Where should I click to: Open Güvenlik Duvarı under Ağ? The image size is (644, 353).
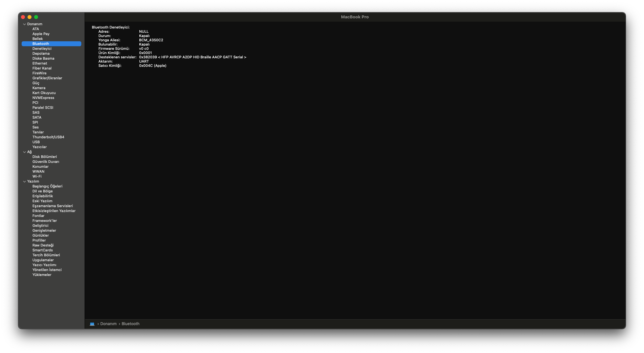click(46, 162)
